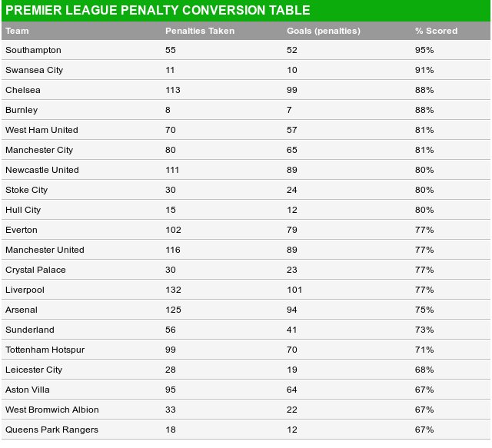Select the Newcastle United team name
492x448 pixels.
point(42,170)
